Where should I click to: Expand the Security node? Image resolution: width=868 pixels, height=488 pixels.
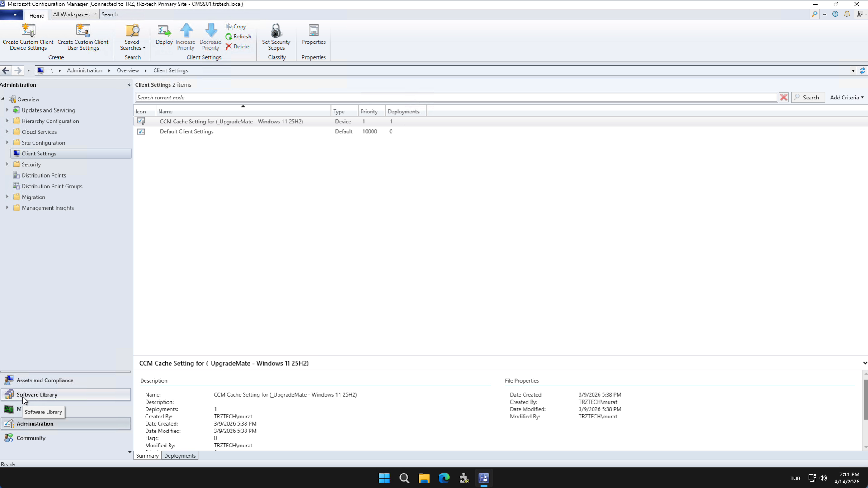pos(7,164)
